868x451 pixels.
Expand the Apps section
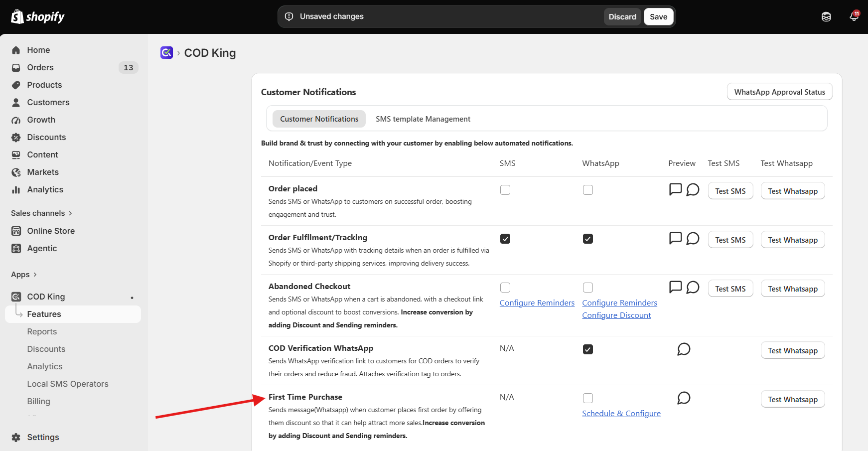click(x=24, y=275)
